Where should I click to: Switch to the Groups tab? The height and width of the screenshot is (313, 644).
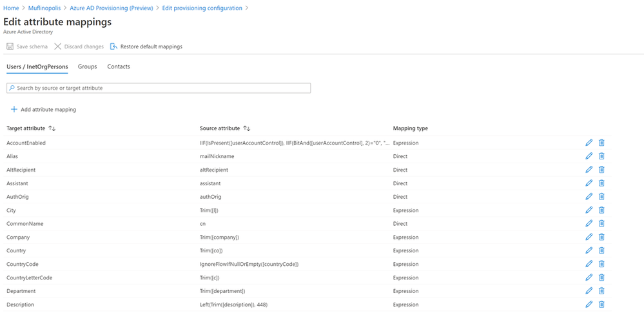(x=87, y=66)
